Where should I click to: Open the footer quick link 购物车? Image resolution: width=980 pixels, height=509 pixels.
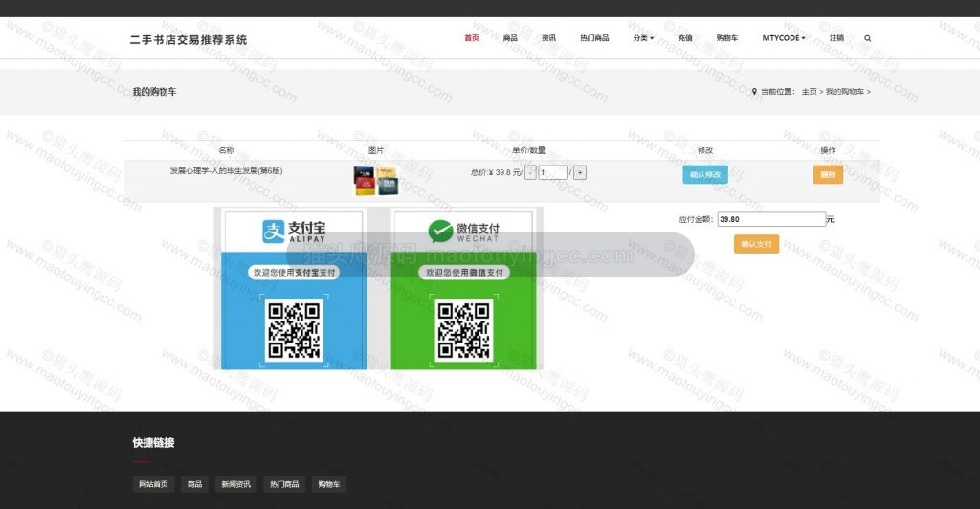click(x=329, y=484)
